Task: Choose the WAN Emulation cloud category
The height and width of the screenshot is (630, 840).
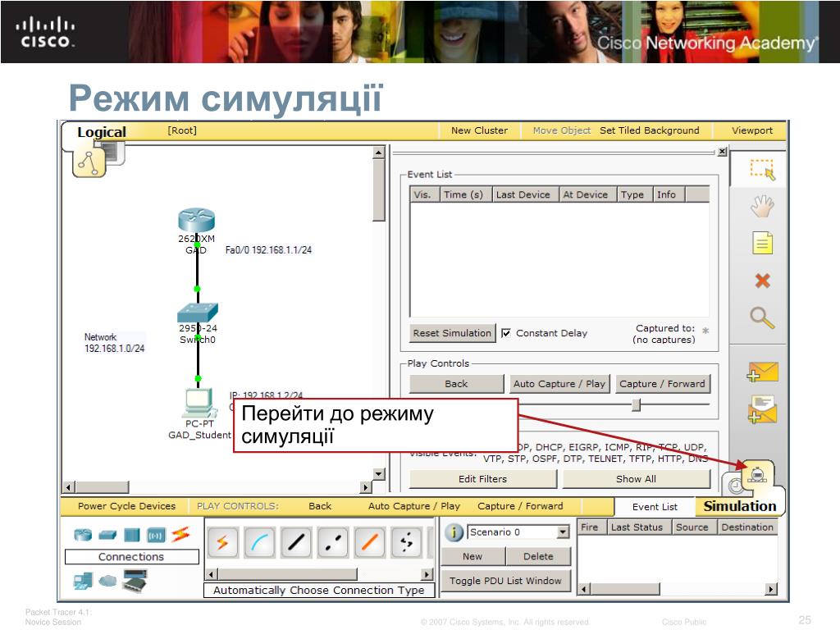Action: 107,581
